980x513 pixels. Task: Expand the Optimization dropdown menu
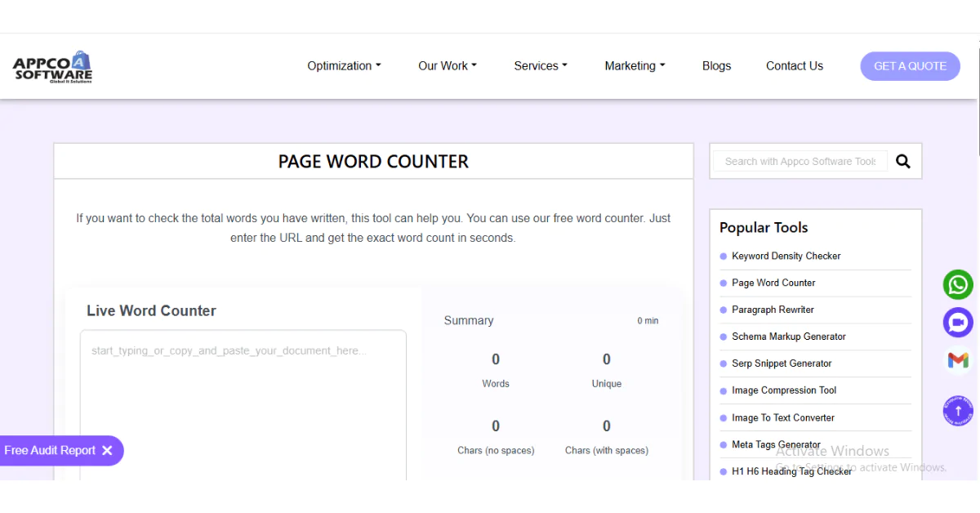click(x=344, y=65)
